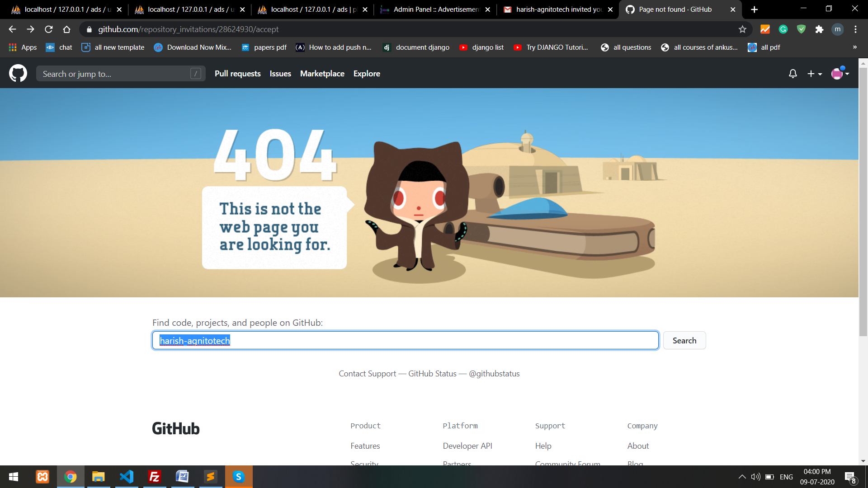Screen dimensions: 868x488
Task: Open Visual Studio Code from taskbar
Action: (x=127, y=477)
